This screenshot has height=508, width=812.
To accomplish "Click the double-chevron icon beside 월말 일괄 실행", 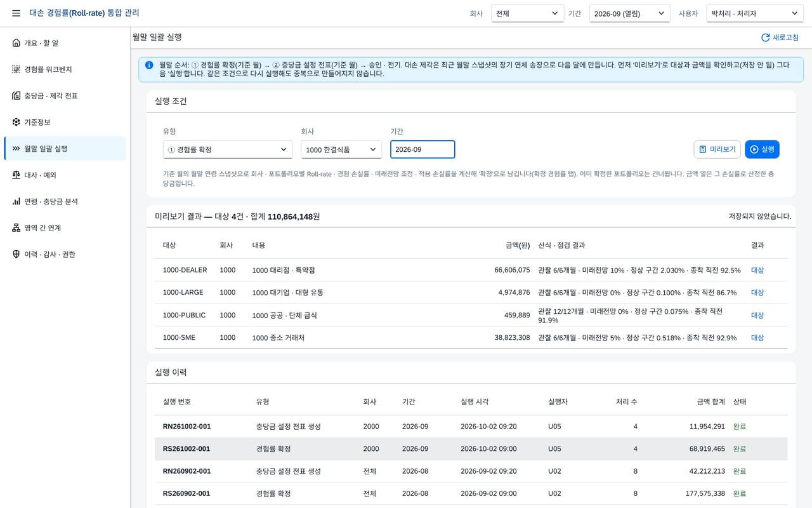I will click(16, 149).
